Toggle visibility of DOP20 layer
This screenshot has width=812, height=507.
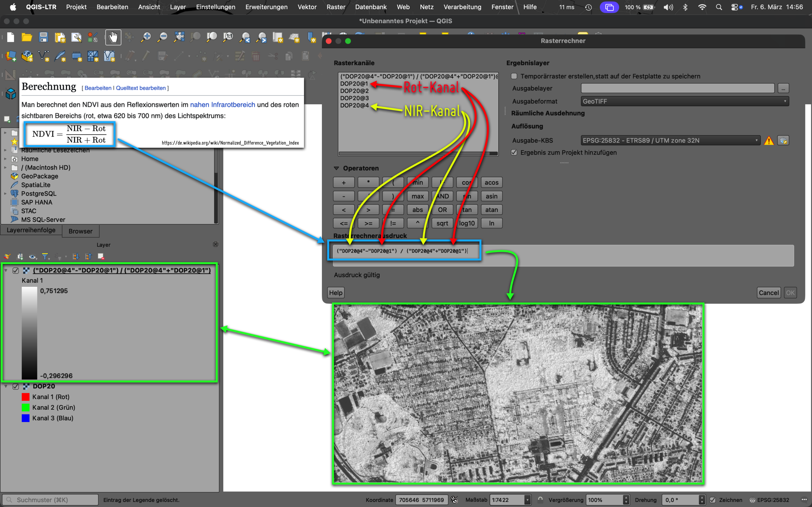16,386
